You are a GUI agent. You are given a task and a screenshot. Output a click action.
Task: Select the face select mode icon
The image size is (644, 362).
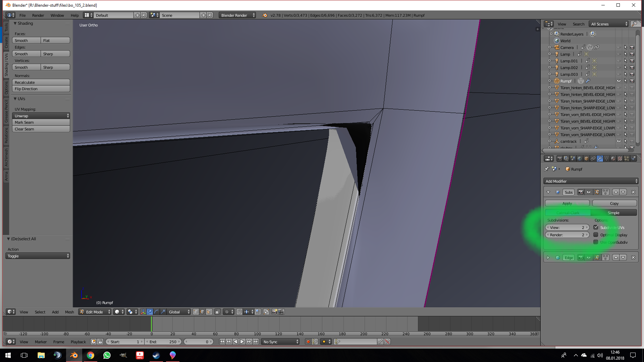(209, 312)
